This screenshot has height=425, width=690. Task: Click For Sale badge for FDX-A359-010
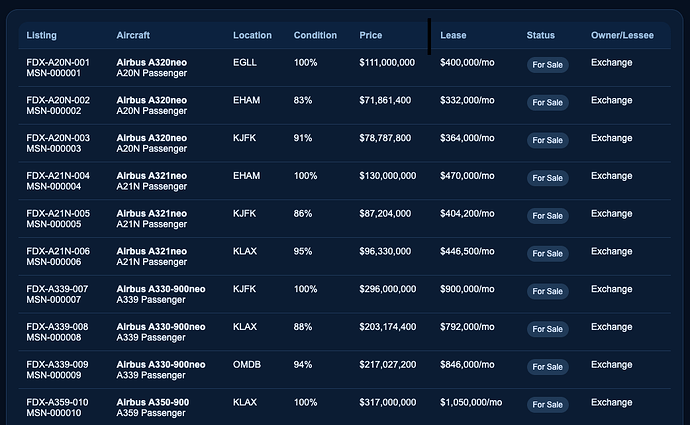pos(547,405)
